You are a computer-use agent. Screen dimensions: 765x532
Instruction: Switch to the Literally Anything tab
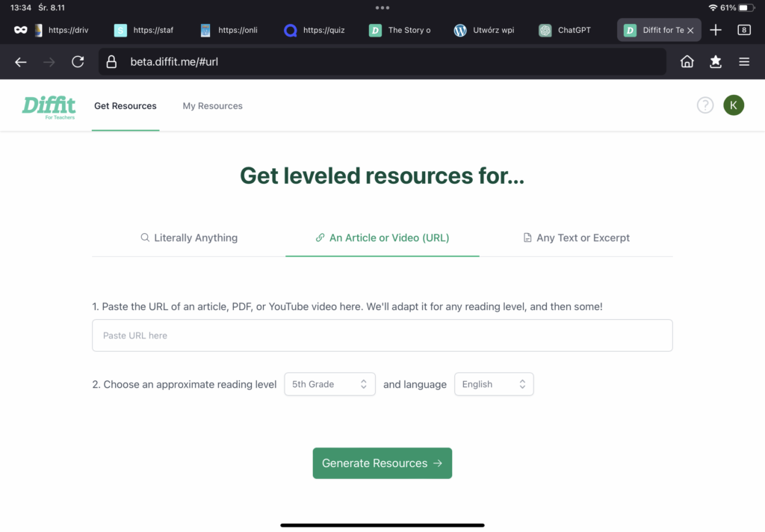(x=188, y=238)
